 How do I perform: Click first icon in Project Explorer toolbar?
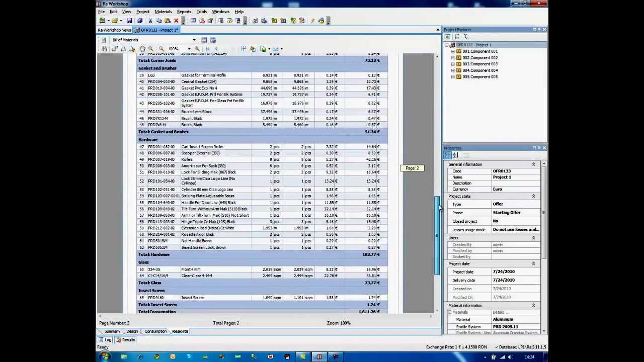click(x=447, y=37)
